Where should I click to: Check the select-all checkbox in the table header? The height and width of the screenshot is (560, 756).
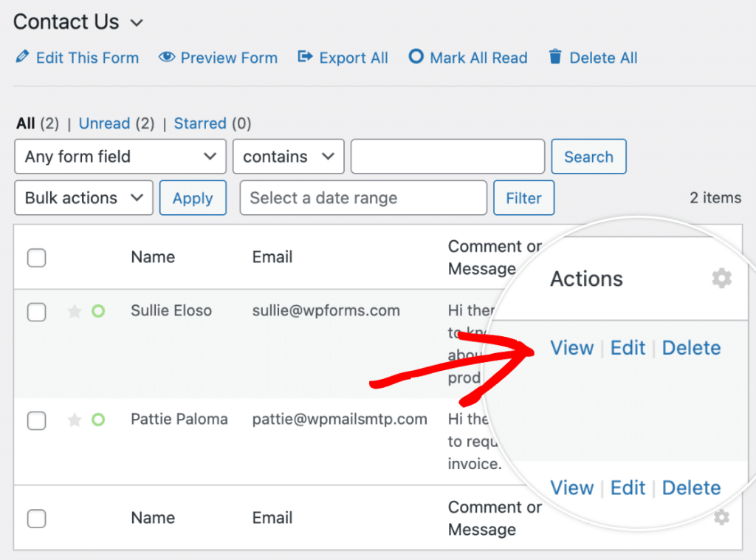pos(36,258)
